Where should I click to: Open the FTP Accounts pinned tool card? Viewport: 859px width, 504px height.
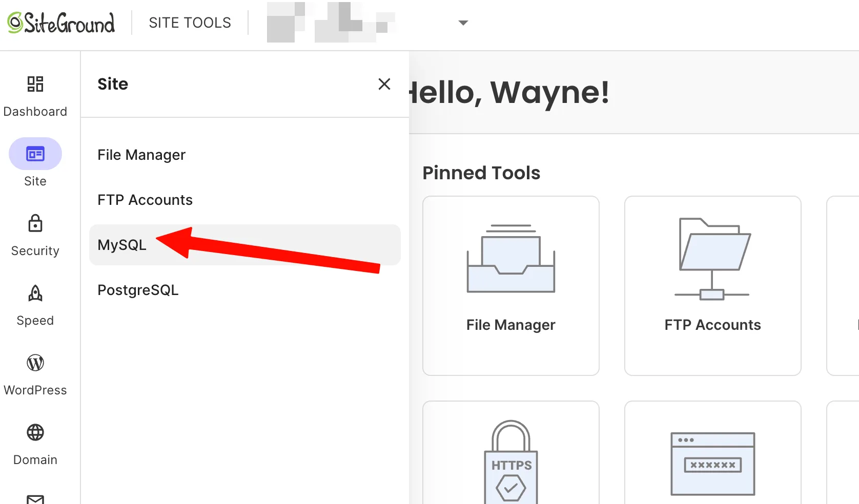click(x=713, y=286)
